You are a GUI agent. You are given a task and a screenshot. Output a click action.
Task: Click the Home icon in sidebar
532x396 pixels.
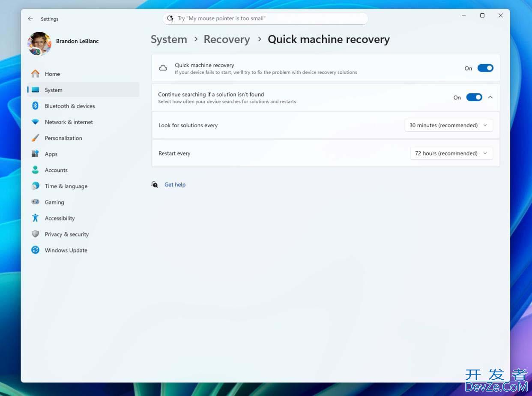click(x=36, y=74)
